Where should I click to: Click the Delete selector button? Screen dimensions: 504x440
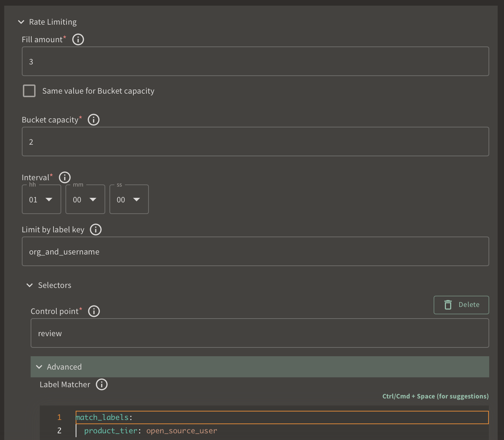(x=461, y=305)
